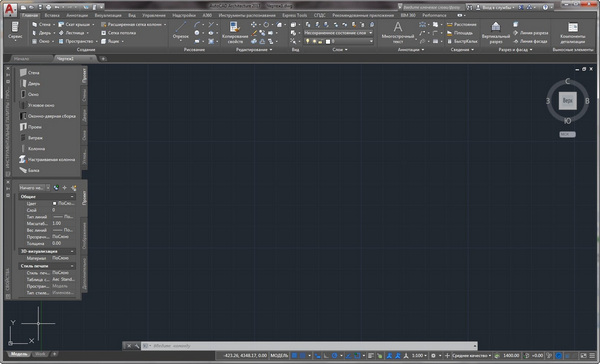Select the Стена wall tool in ribbon
This screenshot has width=600, height=364.
pyautogui.click(x=41, y=24)
